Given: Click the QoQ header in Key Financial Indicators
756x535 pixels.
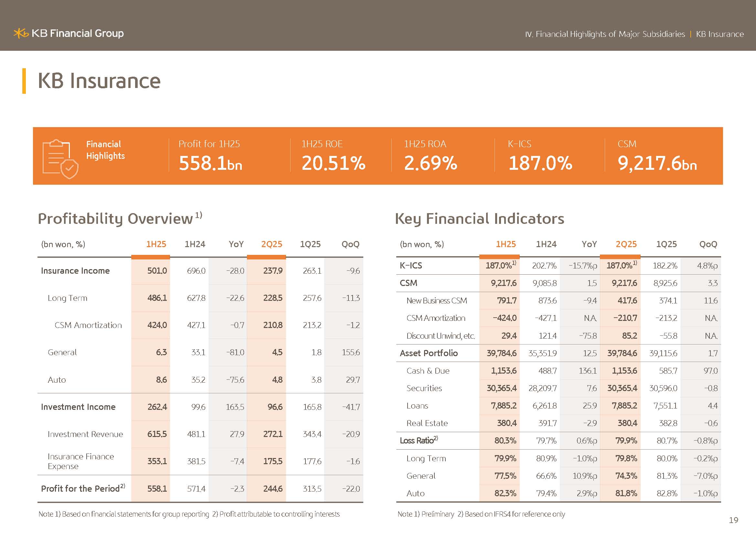Looking at the screenshot, I should point(708,244).
